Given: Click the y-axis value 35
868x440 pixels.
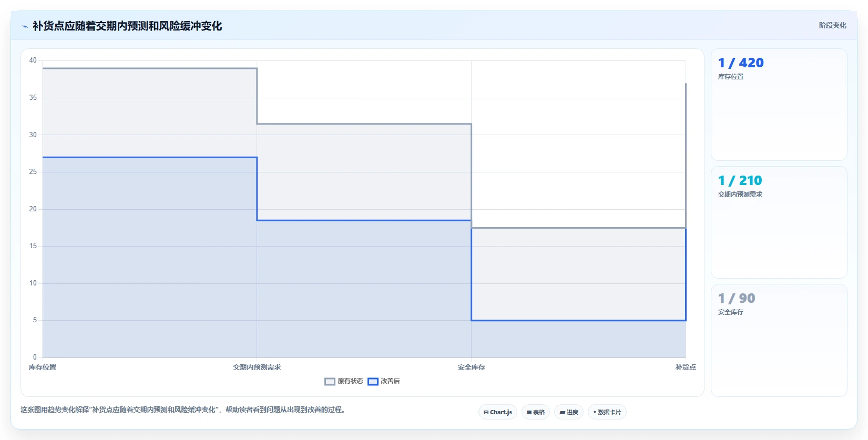Looking at the screenshot, I should pyautogui.click(x=33, y=98).
